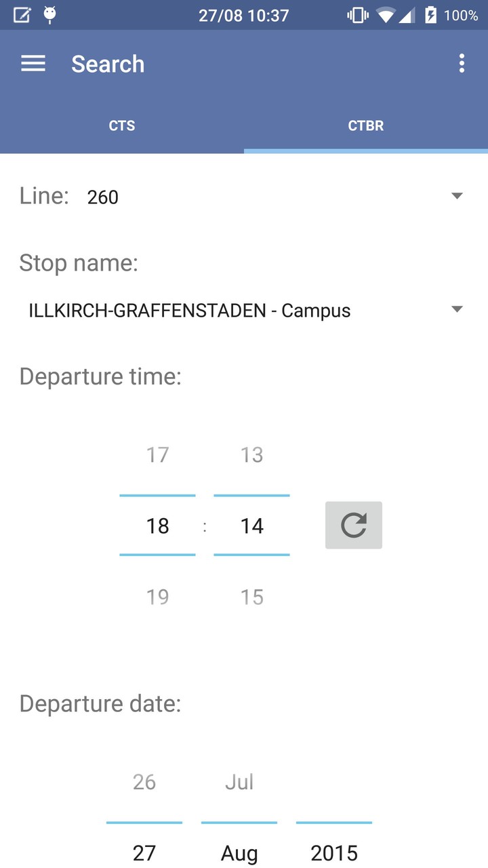Image resolution: width=488 pixels, height=868 pixels.
Task: Open the ILLKIRCH-GRAFFENSTADEN - Campus stop selector
Action: tap(190, 311)
